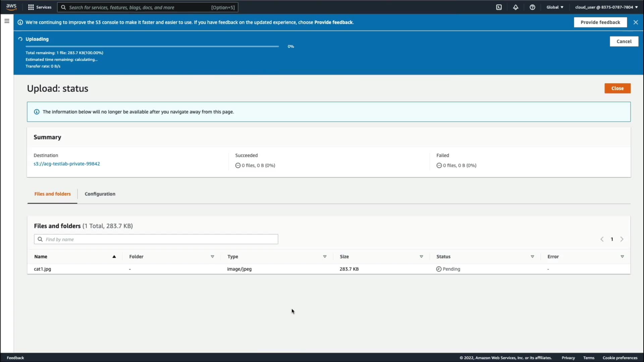Switch to the Configuration tab
This screenshot has height=362, width=644.
[100, 194]
